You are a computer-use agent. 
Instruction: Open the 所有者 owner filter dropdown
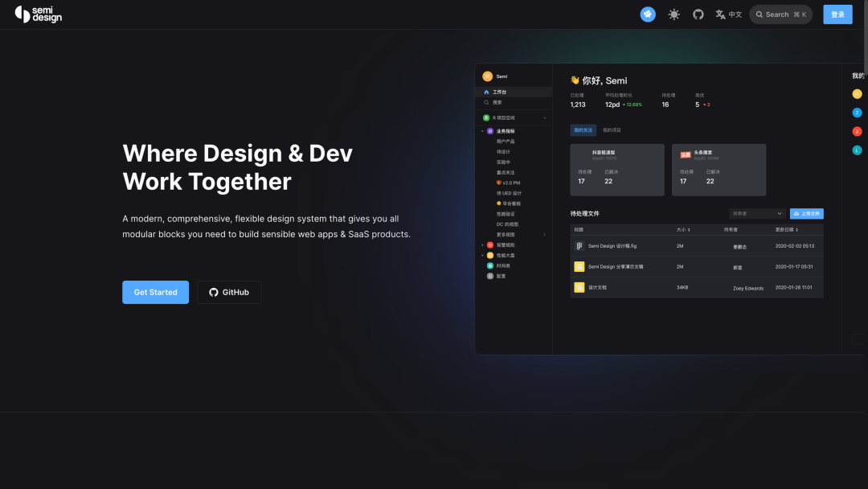tap(757, 214)
